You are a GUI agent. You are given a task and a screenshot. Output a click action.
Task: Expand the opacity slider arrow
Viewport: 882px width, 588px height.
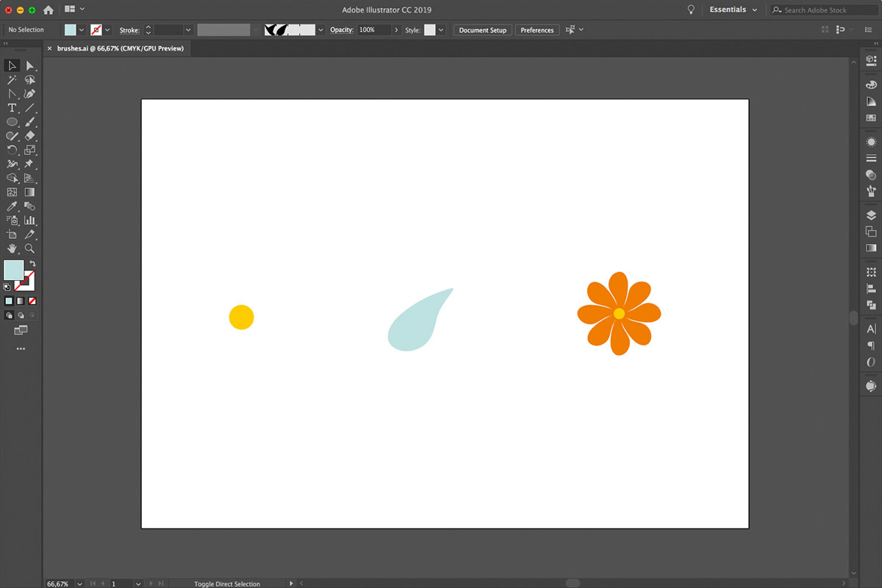coord(397,30)
